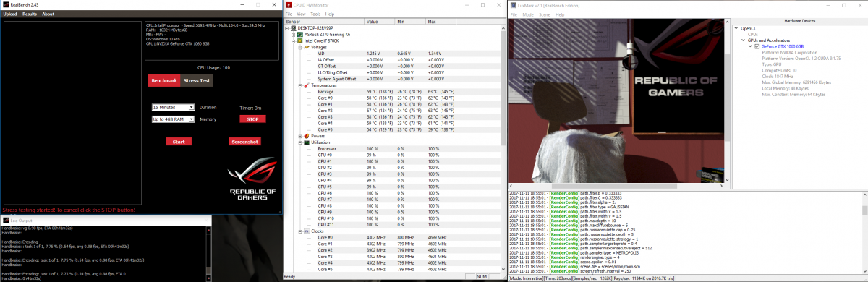Viewport: 868px width, 282px height.
Task: Open the Upload menu in RealBench
Action: click(10, 14)
